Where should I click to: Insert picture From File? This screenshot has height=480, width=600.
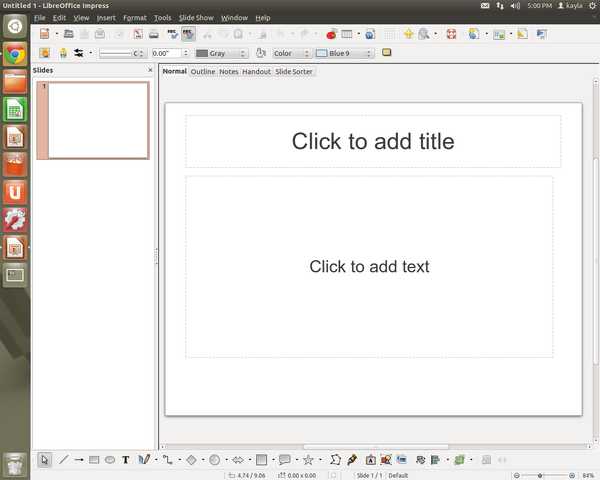click(386, 459)
